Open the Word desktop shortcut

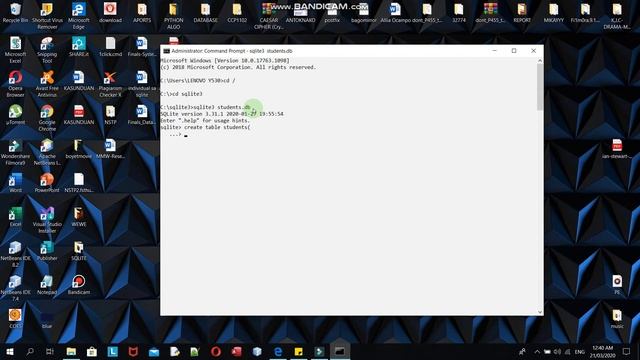coord(16,183)
